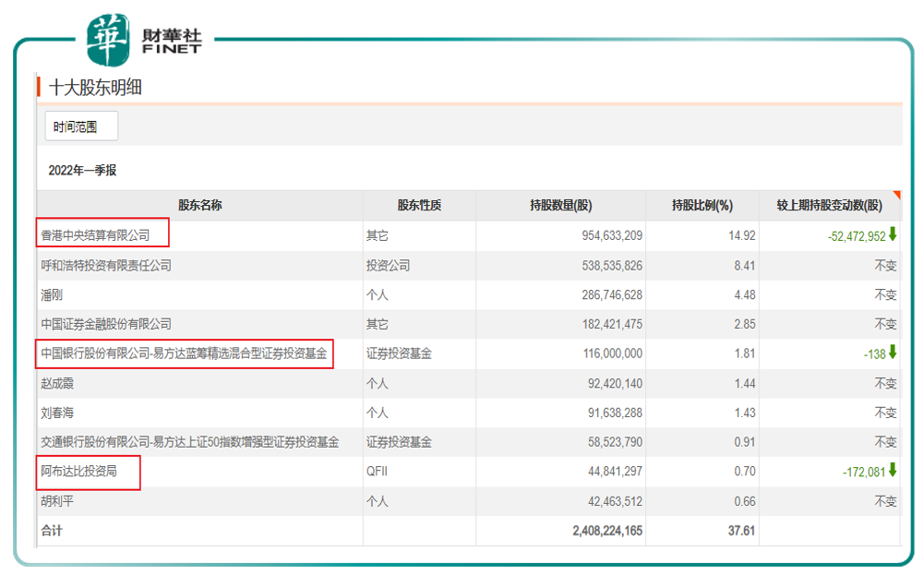Click the 股东性质 column header

pyautogui.click(x=419, y=205)
